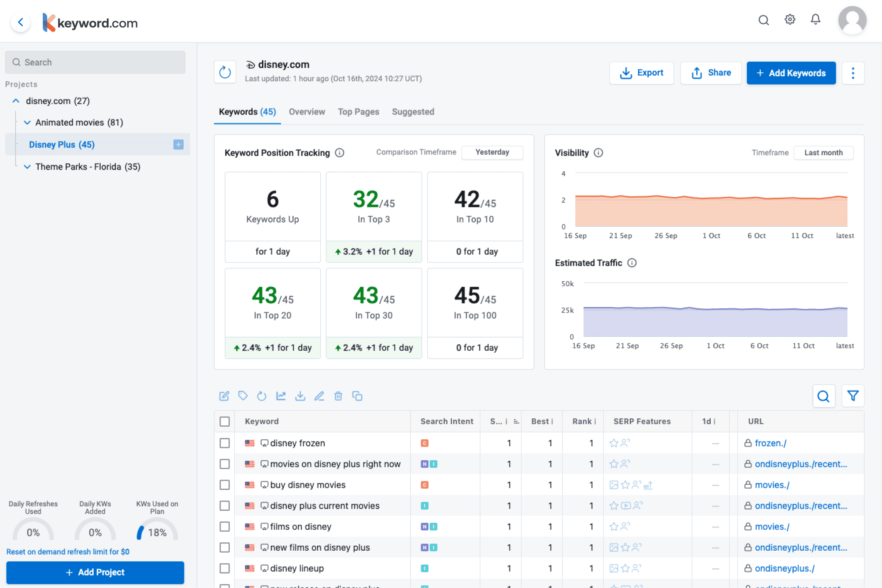The width and height of the screenshot is (882, 588).
Task: Switch to the Overview tab
Action: click(x=306, y=112)
